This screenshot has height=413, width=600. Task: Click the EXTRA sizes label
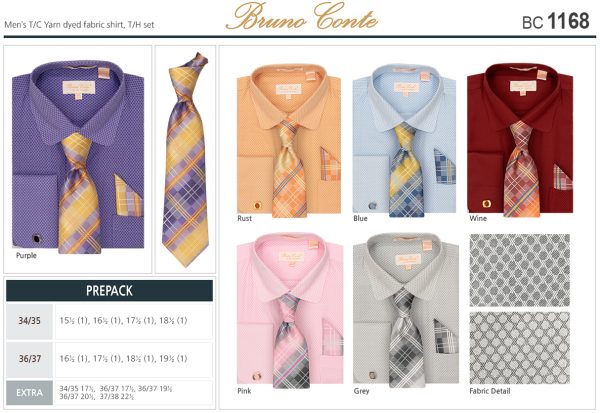coord(29,393)
